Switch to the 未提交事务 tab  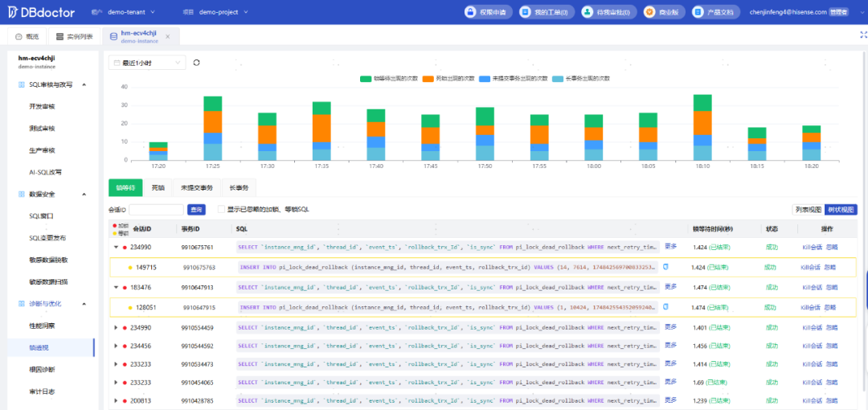[x=197, y=188]
